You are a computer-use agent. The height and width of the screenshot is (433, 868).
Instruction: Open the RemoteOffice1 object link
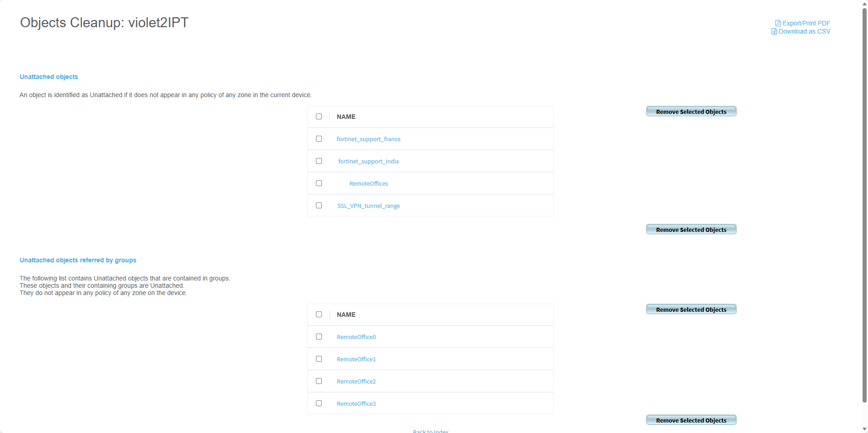pyautogui.click(x=356, y=359)
